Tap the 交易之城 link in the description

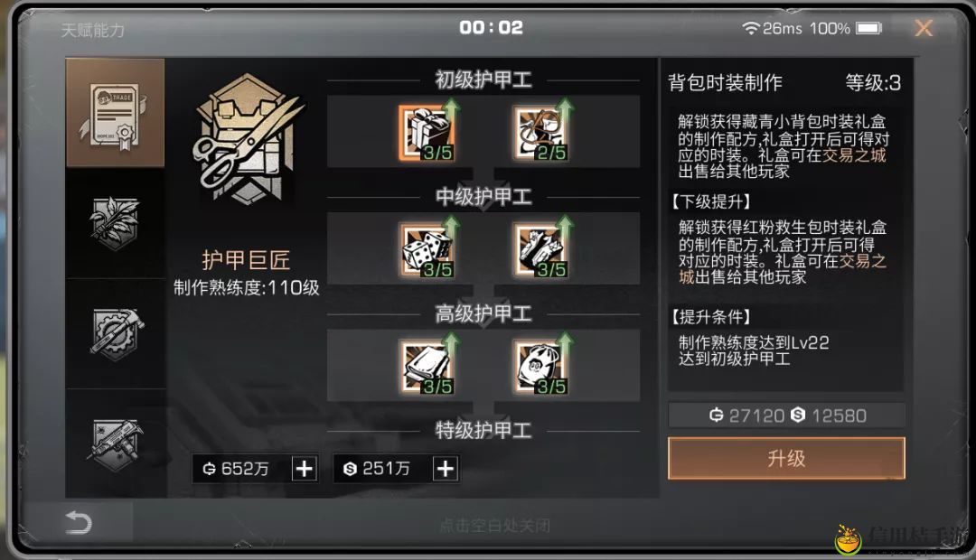click(854, 155)
